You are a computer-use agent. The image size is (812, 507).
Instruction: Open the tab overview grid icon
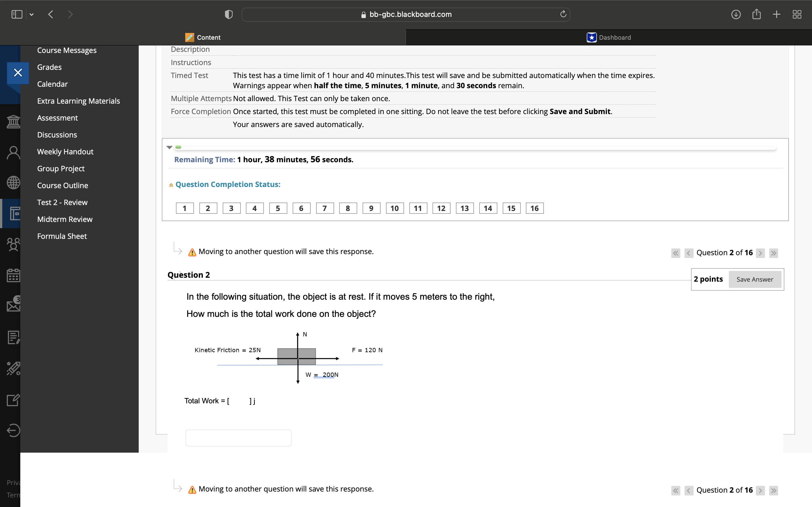pos(797,14)
